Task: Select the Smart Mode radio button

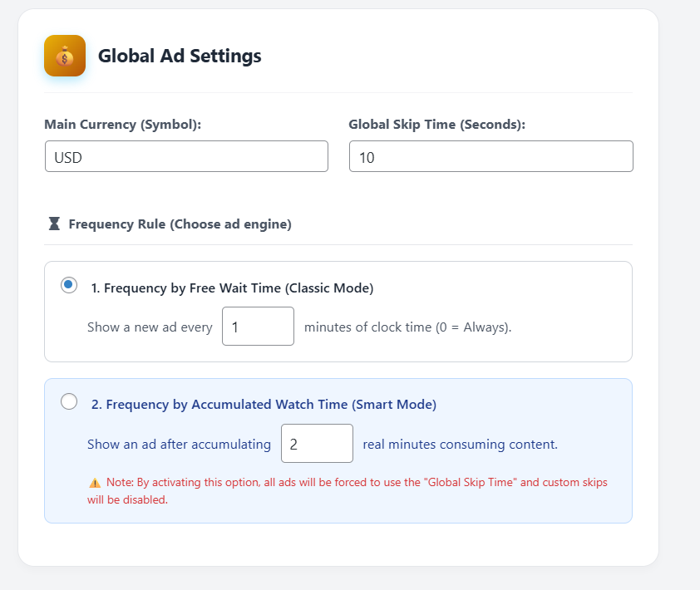Action: coord(70,402)
